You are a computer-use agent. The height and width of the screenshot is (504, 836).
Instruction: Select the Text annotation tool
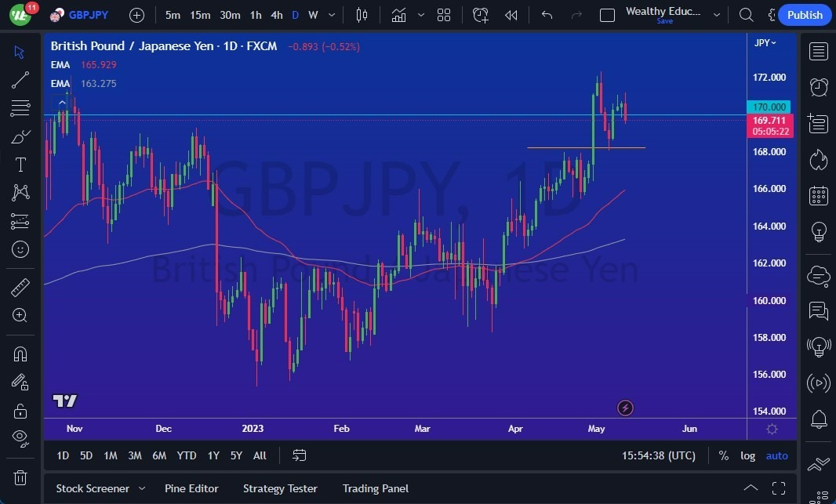[20, 164]
